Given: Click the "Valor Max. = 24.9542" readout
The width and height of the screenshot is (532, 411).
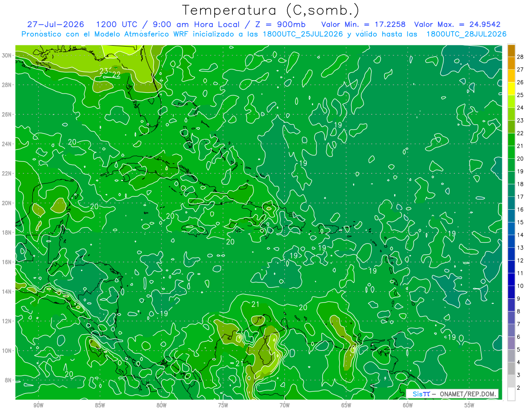Looking at the screenshot, I should tap(457, 24).
